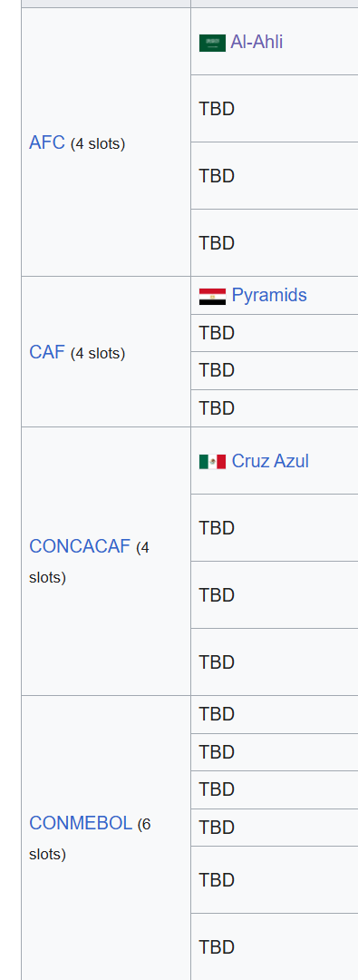Select the TBD cell directly below Pyramids
Screen dimensions: 358x980
click(275, 333)
